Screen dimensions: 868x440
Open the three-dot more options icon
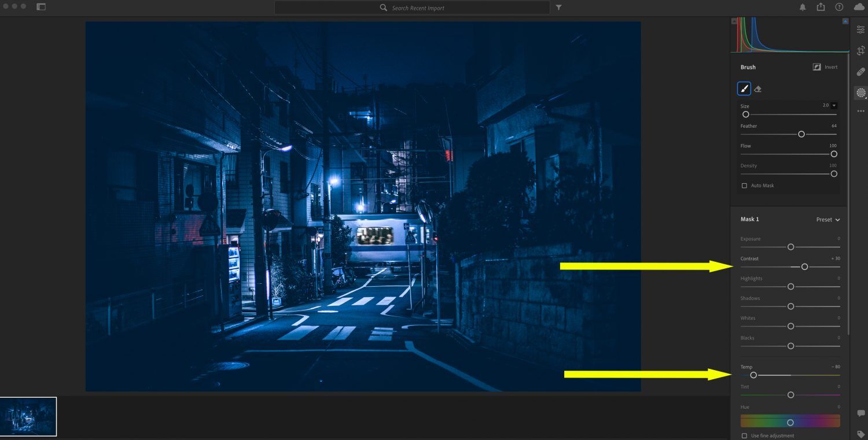click(860, 111)
